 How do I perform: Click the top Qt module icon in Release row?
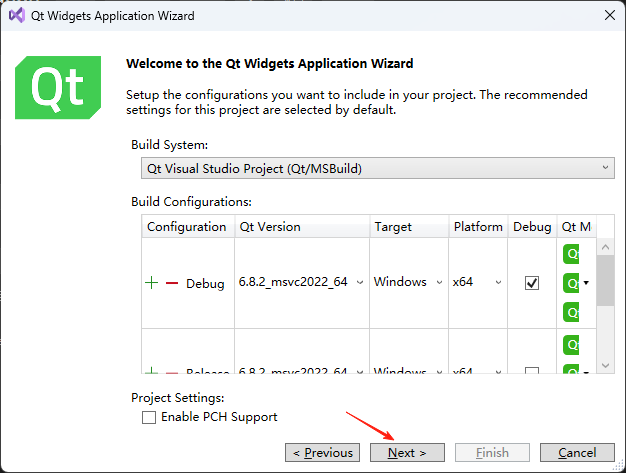point(571,345)
